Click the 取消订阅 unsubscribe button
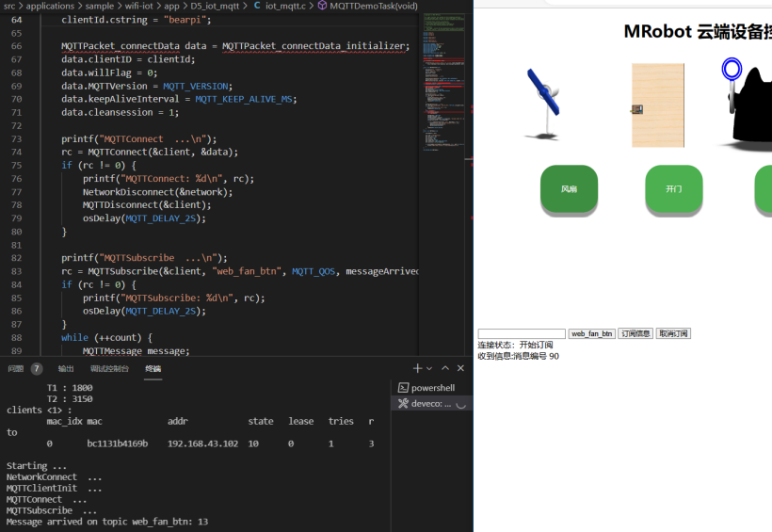This screenshot has width=772, height=532. (673, 333)
